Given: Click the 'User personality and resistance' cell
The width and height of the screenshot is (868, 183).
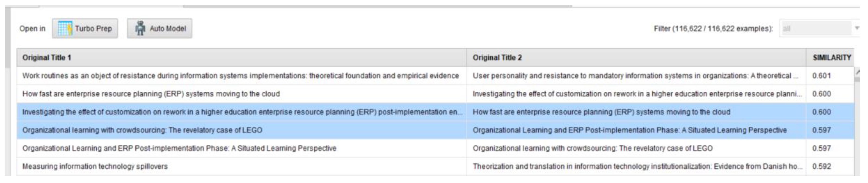Looking at the screenshot, I should [635, 76].
